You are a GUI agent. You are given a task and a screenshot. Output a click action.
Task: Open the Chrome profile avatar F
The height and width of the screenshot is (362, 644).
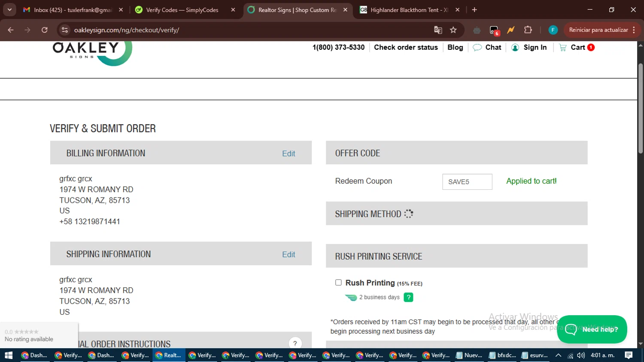pyautogui.click(x=553, y=30)
